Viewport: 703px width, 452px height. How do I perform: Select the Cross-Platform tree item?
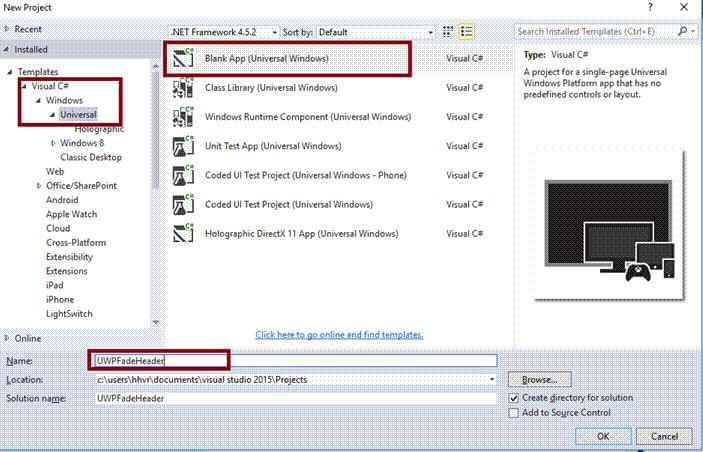[x=76, y=243]
